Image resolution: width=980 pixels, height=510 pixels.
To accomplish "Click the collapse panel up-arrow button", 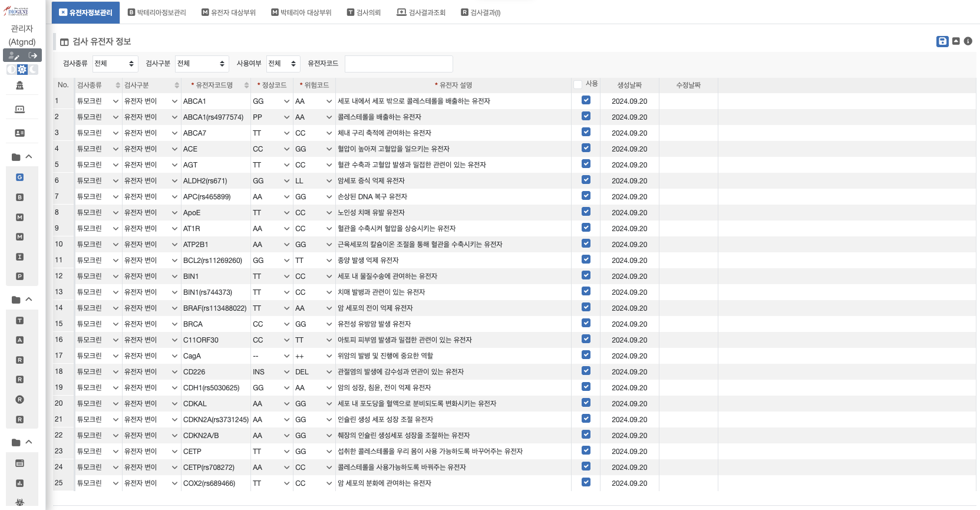I will click(956, 41).
